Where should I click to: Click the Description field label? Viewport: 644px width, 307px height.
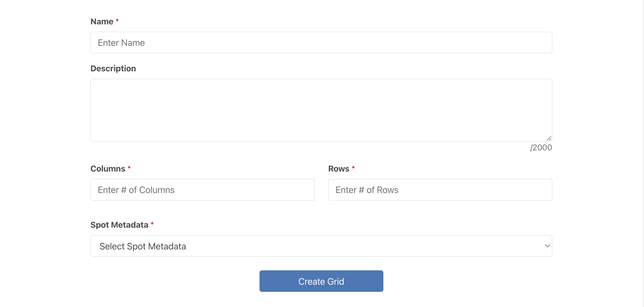point(113,69)
